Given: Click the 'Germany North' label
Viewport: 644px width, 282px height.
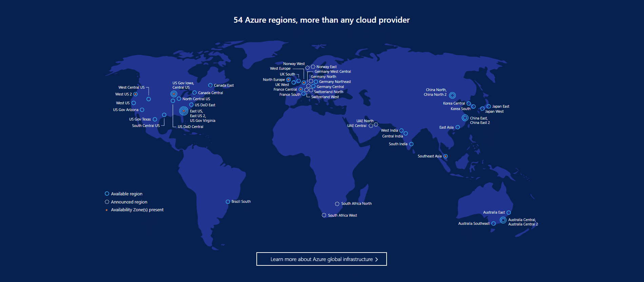Looking at the screenshot, I should coord(324,77).
